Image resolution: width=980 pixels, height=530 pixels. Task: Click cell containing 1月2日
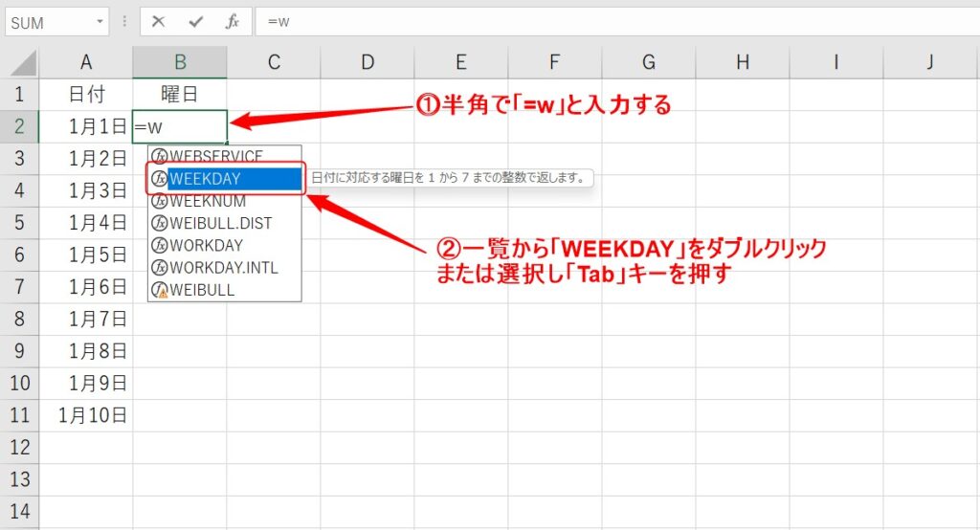tap(86, 159)
